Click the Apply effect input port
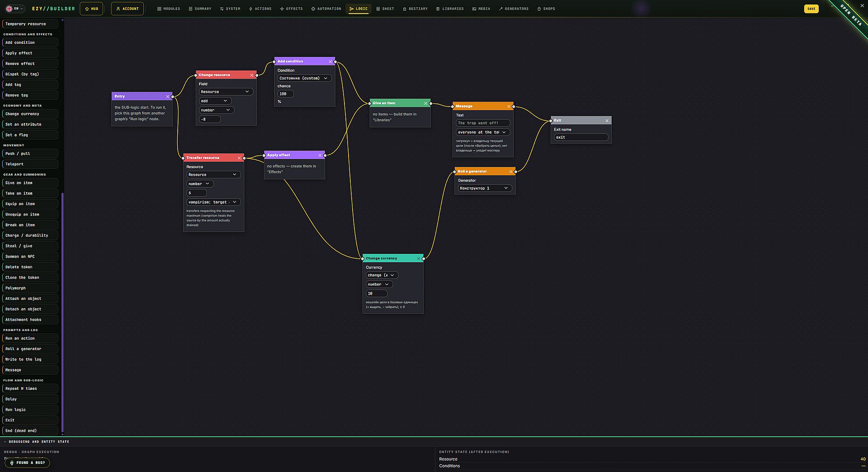868x472 pixels. point(264,155)
